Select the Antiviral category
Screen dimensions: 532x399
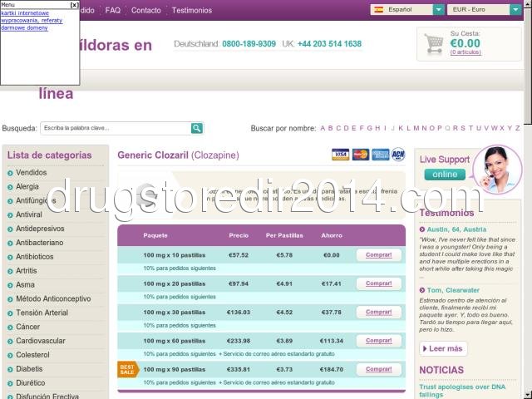point(29,214)
